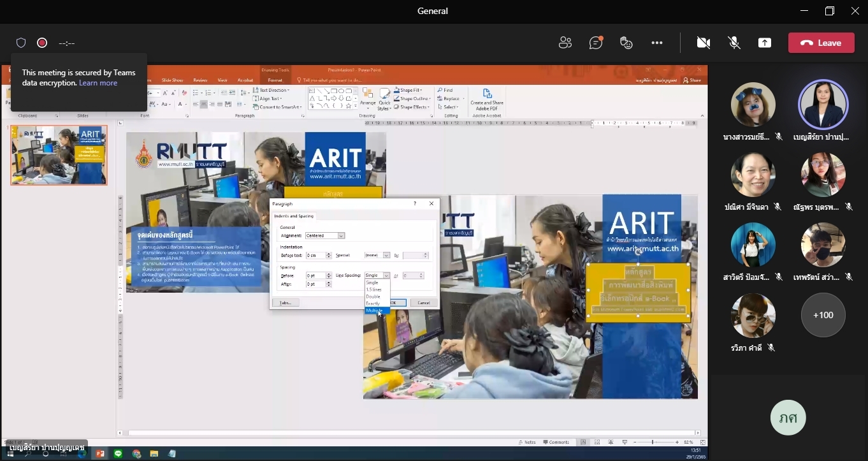
Task: Open File Explorer from the taskbar
Action: (154, 454)
